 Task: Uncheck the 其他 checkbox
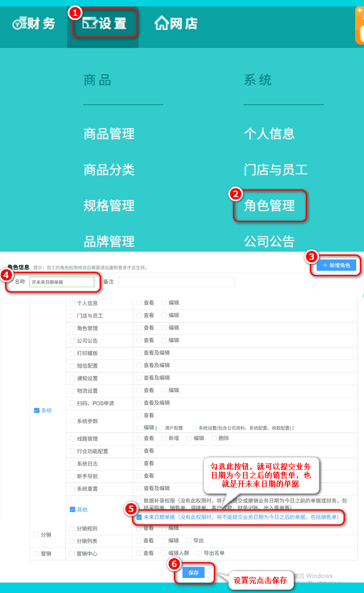(x=72, y=509)
